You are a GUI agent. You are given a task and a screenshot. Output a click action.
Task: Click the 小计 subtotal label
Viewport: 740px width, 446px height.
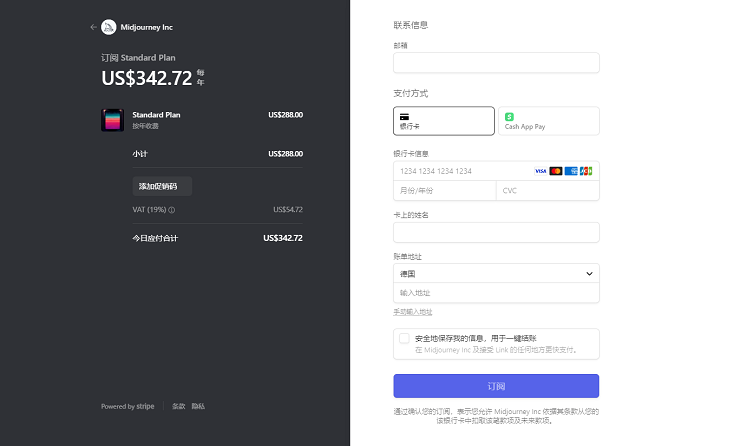140,154
